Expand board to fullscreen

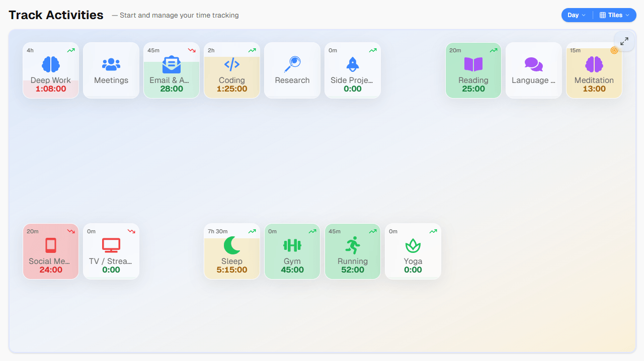pos(624,41)
